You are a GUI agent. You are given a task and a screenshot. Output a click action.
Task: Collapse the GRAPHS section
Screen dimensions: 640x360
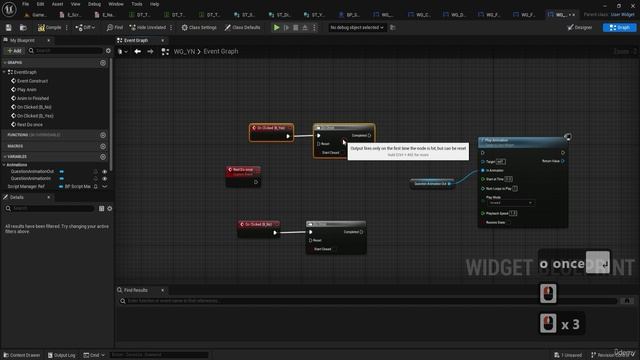[x=4, y=62]
